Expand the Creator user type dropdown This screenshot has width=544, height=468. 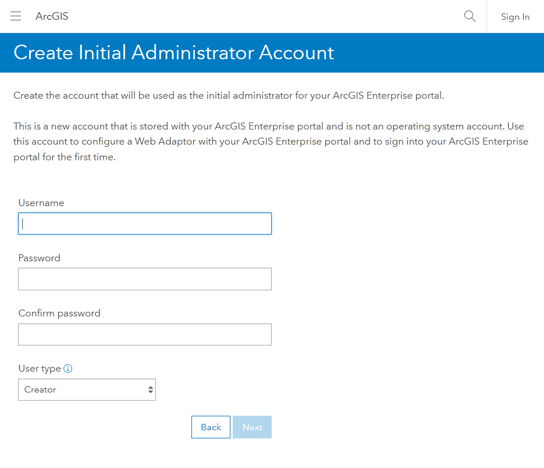[87, 390]
